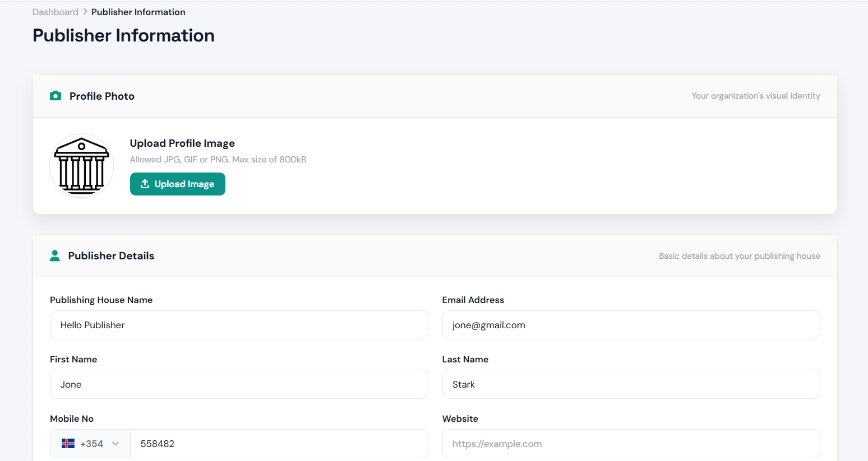The image size is (868, 461).
Task: Focus the Publishing House Name field
Action: point(239,325)
